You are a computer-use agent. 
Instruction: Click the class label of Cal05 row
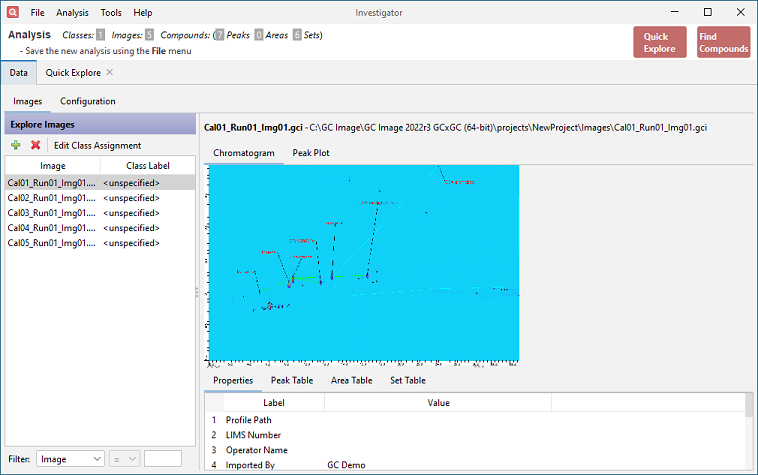point(131,243)
